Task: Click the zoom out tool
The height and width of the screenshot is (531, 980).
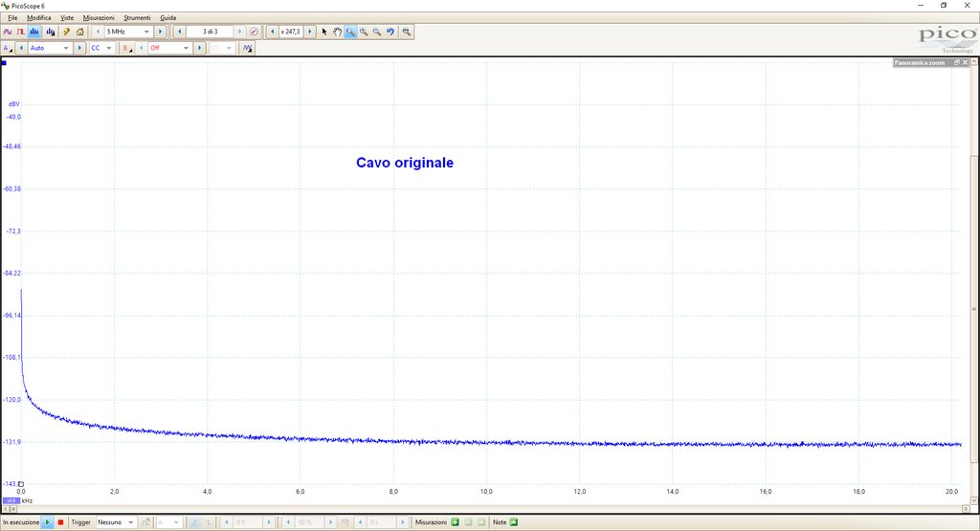Action: pos(377,32)
